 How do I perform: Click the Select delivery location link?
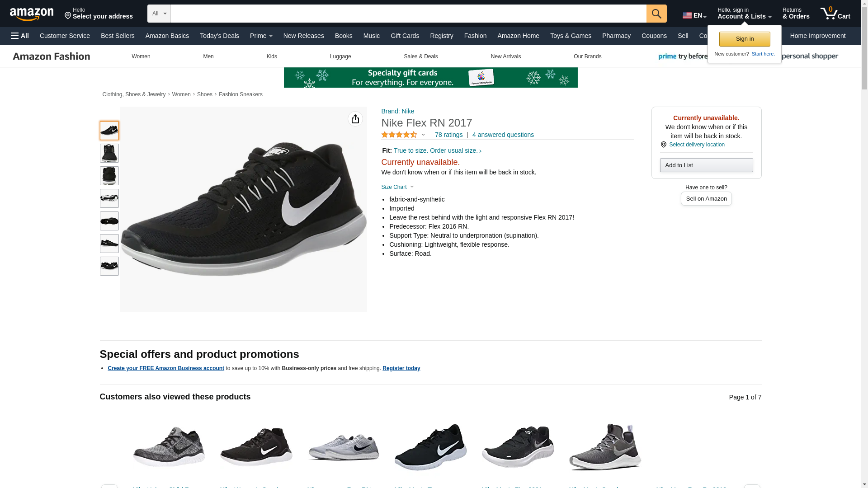(x=696, y=145)
